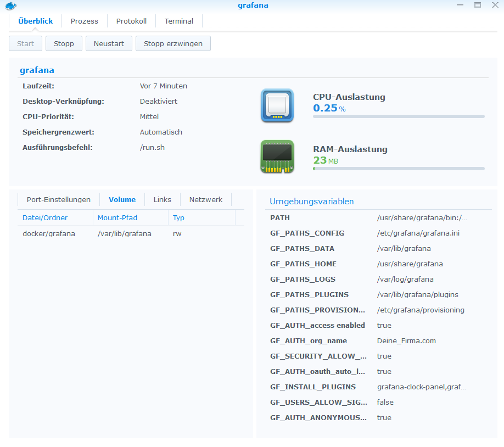Click the /etc/grafana/grafana.ini value

click(418, 233)
